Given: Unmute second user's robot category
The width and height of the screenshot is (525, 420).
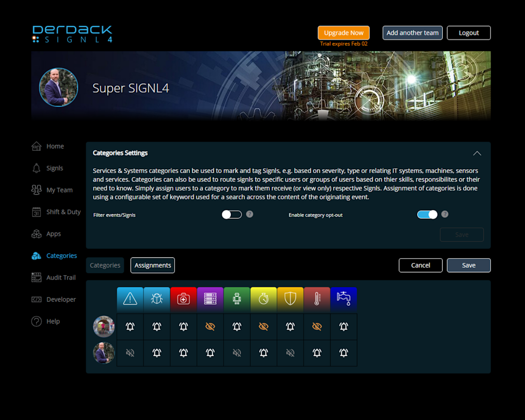Looking at the screenshot, I should (x=237, y=353).
